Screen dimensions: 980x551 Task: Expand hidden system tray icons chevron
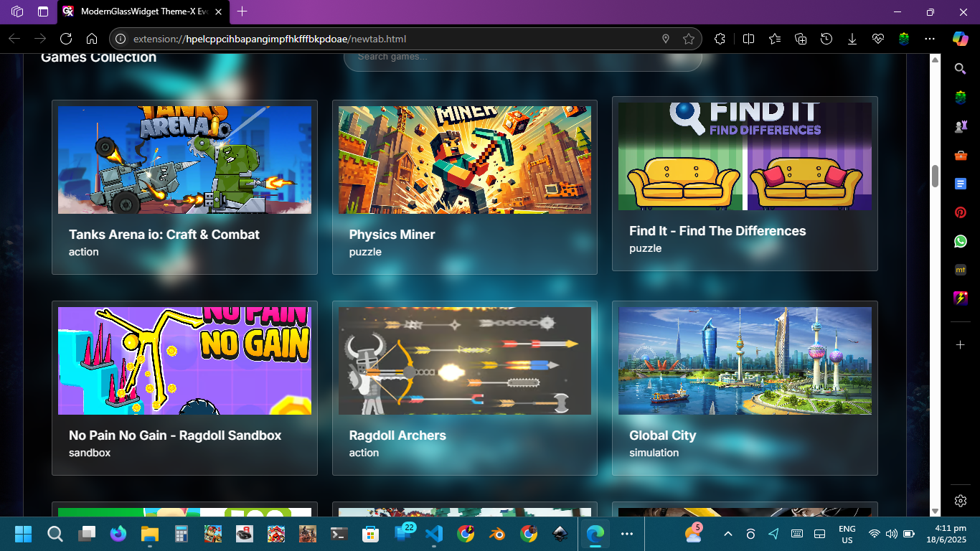(x=727, y=534)
